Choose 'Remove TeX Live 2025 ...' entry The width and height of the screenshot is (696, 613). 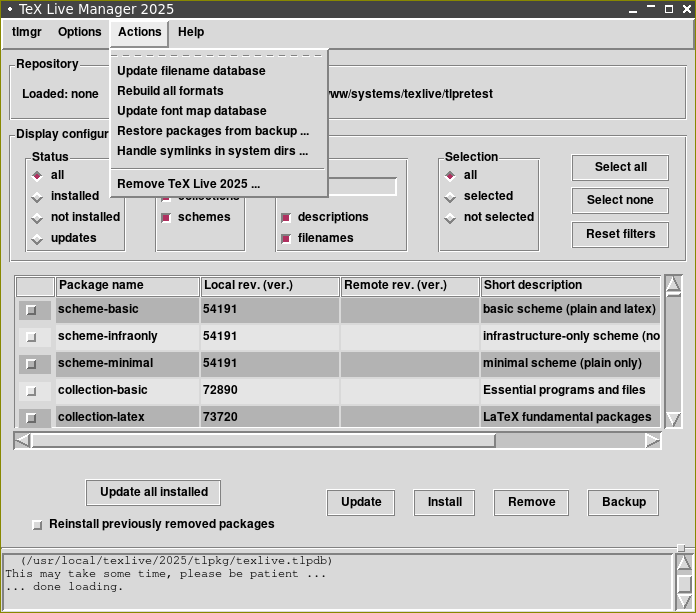(x=188, y=184)
